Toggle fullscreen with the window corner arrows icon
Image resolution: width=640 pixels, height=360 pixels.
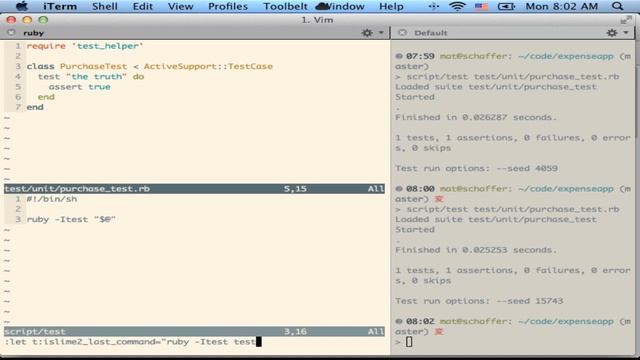click(626, 20)
